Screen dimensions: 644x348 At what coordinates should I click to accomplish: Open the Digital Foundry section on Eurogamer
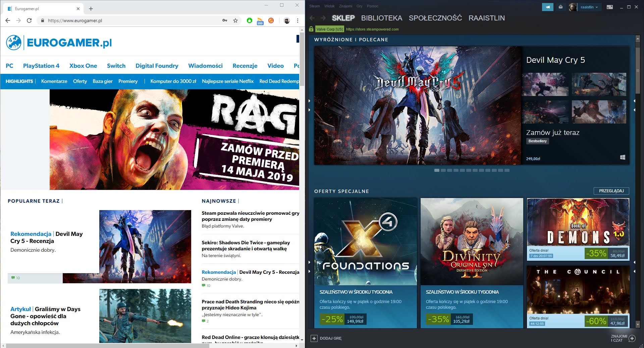click(x=157, y=66)
